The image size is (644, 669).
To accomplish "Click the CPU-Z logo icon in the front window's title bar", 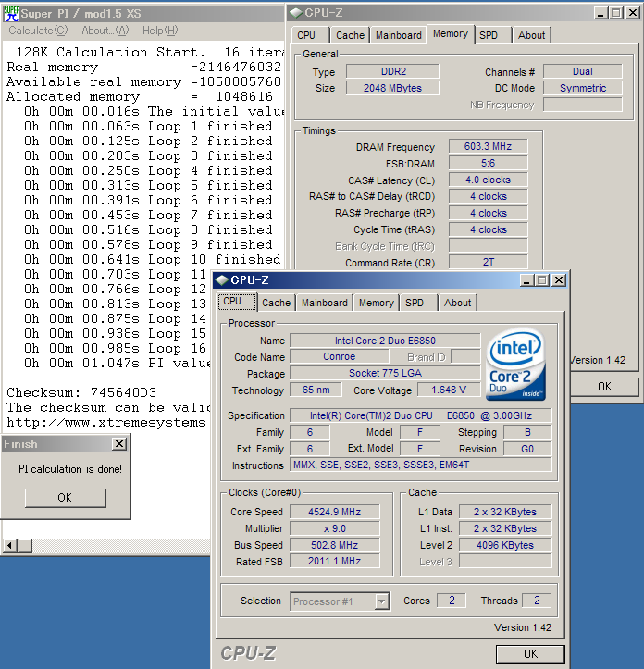I will [x=222, y=280].
